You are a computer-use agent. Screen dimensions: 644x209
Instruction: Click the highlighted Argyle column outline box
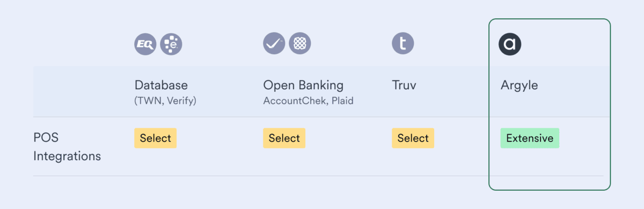coord(550,104)
